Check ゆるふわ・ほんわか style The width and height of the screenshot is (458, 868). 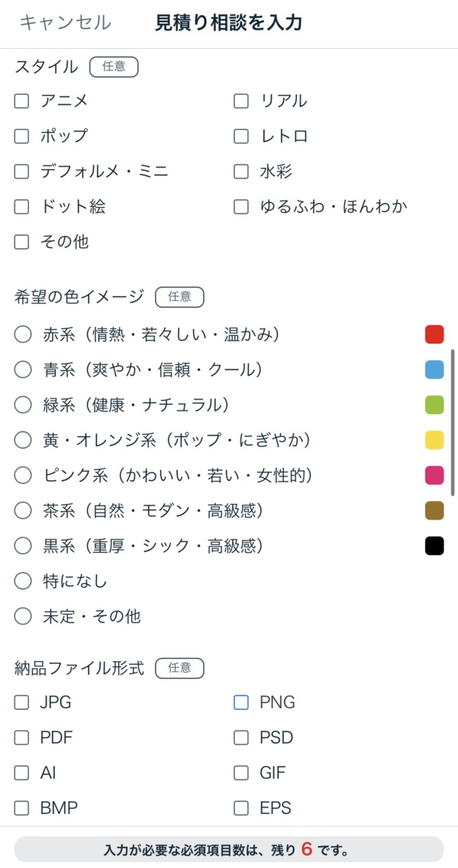[x=241, y=206]
